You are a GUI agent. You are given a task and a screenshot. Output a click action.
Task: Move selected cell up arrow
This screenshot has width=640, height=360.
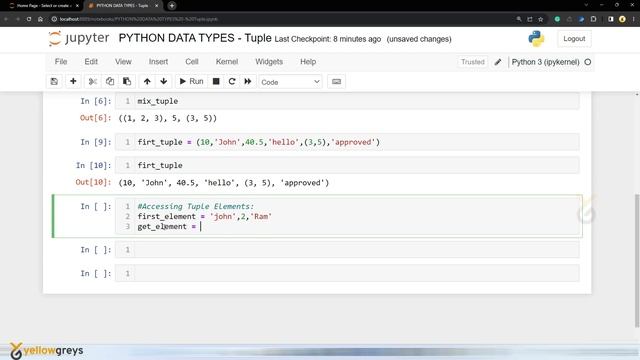tap(147, 82)
